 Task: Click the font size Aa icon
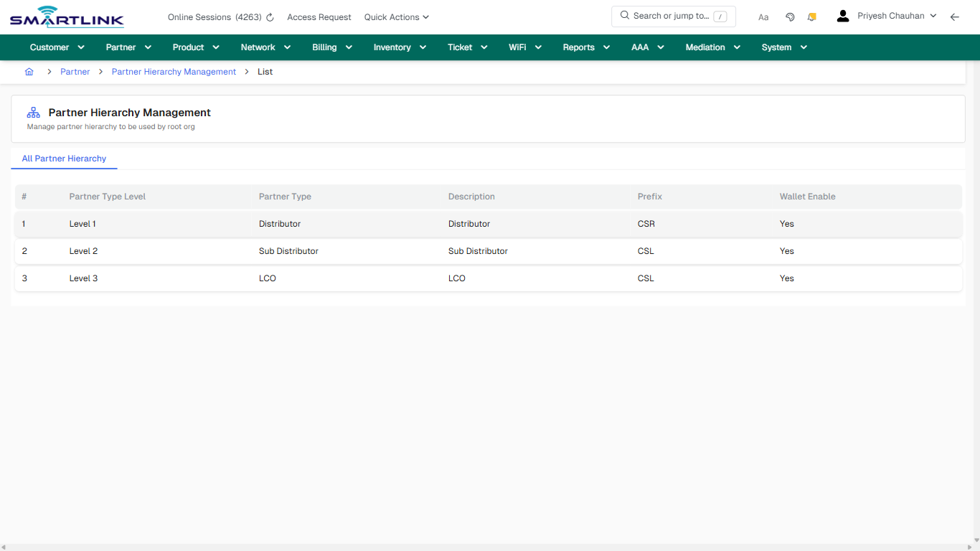point(763,17)
